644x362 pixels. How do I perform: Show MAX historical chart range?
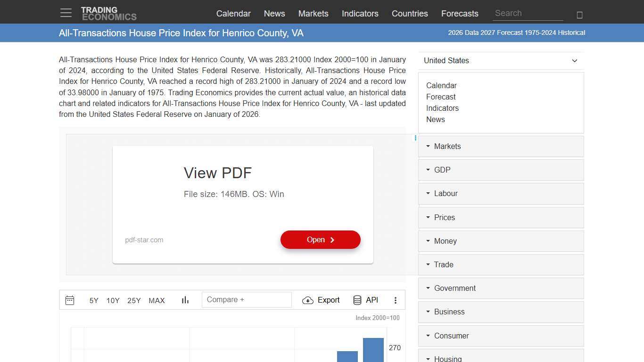point(157,300)
